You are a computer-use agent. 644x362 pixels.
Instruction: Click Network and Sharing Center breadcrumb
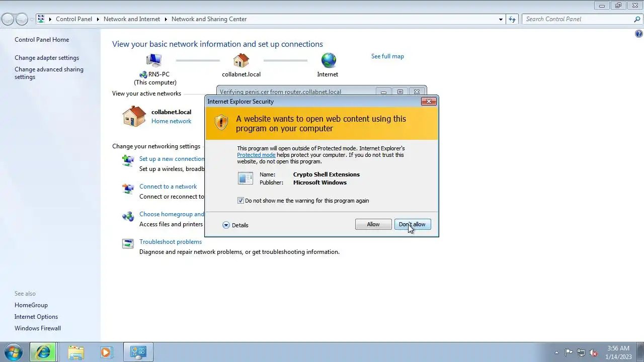[x=209, y=19]
